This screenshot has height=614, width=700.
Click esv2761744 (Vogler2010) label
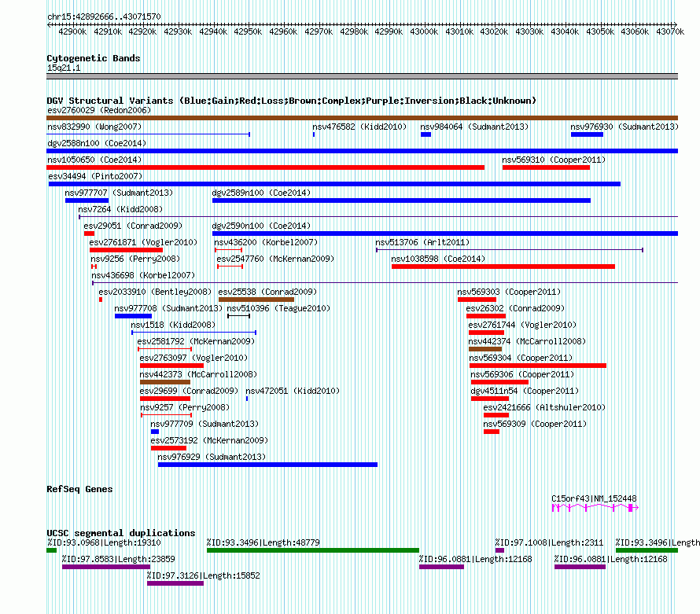pyautogui.click(x=522, y=325)
